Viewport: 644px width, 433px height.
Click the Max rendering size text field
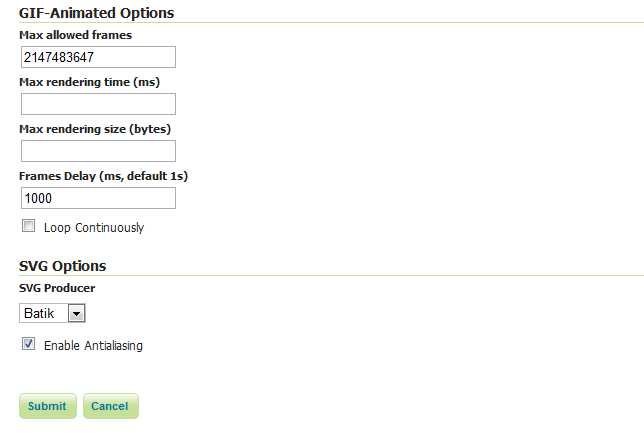click(x=98, y=151)
